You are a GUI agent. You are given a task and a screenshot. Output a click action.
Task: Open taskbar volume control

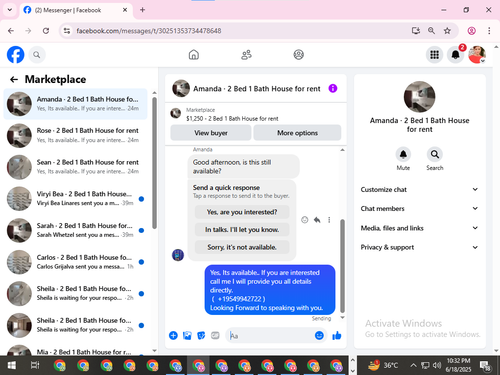(x=437, y=365)
